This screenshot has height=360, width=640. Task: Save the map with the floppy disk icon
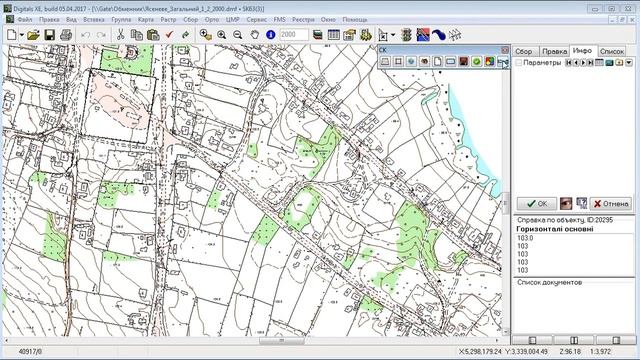pyautogui.click(x=50, y=35)
